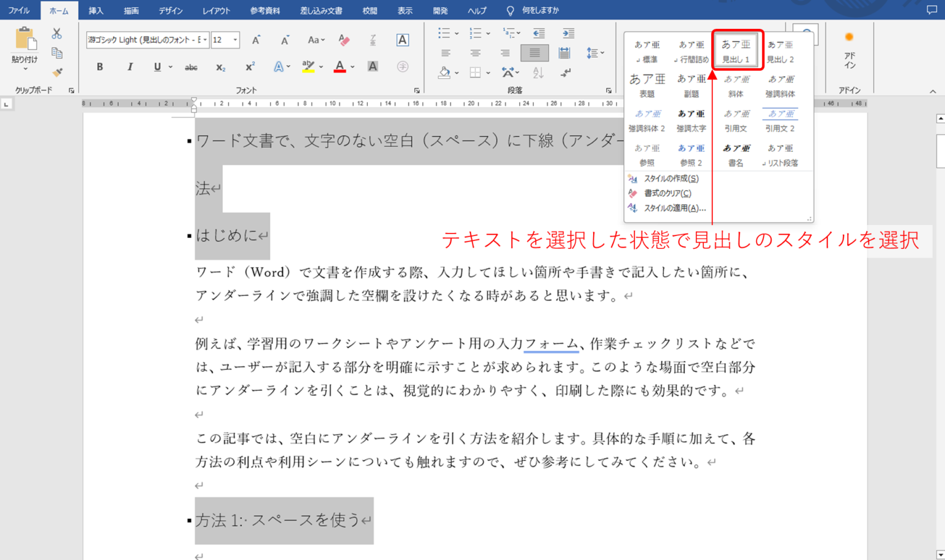Choose スタイルの作成(S) in styles menu
Screen dimensions: 945x560
click(671, 178)
